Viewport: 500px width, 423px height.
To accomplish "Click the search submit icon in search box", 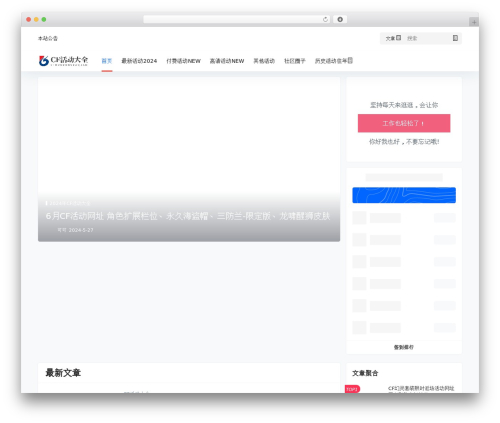I will click(455, 38).
